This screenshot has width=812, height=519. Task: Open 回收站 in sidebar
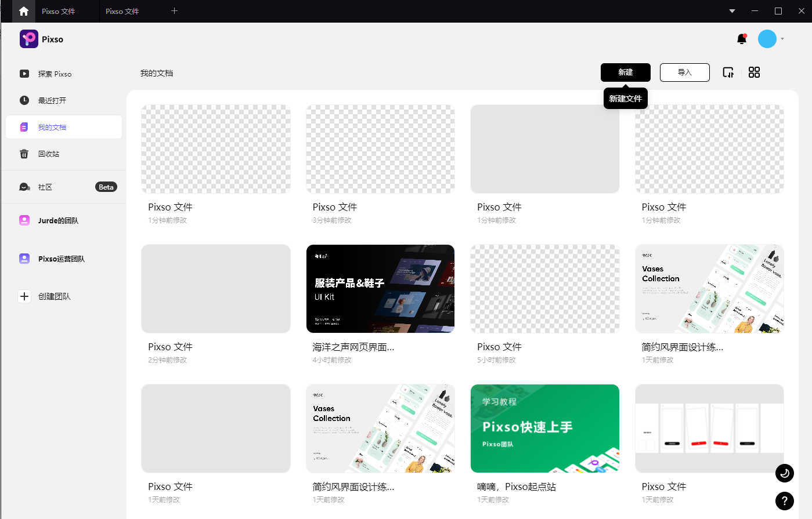tap(64, 154)
